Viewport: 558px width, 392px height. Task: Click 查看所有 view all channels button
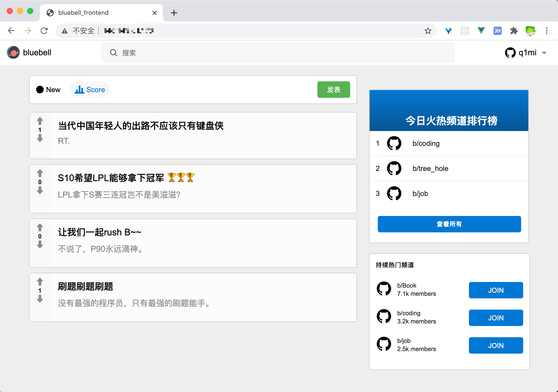pos(449,224)
